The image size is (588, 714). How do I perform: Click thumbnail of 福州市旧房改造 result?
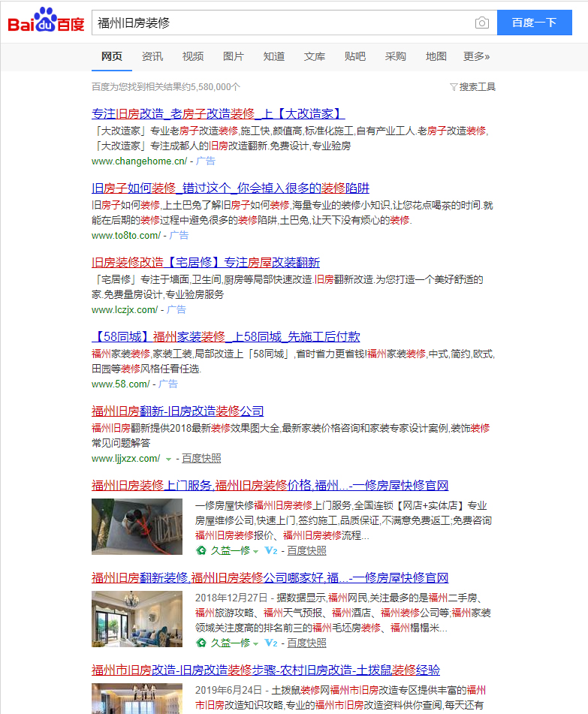click(x=137, y=698)
